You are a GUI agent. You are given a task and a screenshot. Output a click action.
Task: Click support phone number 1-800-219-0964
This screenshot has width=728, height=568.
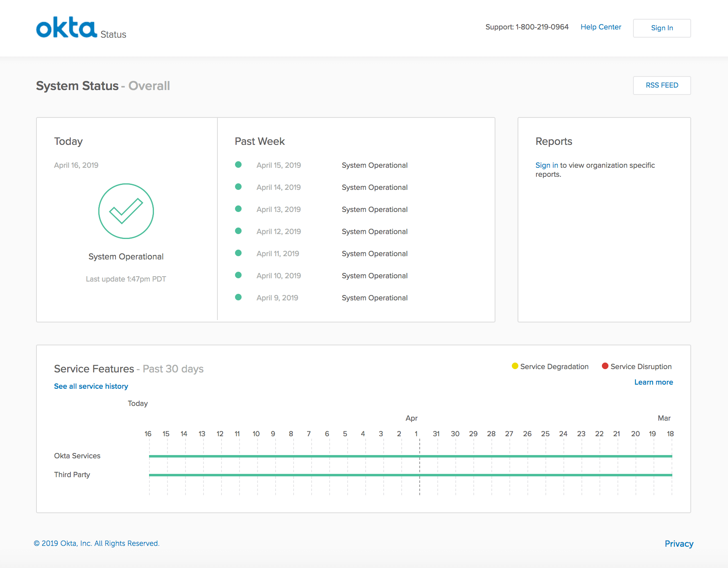542,27
